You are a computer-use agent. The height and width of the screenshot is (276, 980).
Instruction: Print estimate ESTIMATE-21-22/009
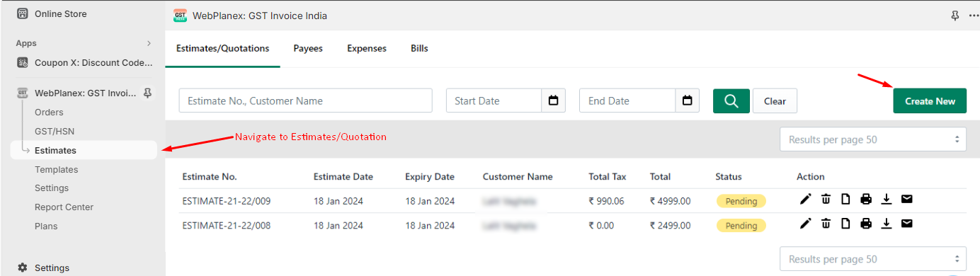coord(865,200)
